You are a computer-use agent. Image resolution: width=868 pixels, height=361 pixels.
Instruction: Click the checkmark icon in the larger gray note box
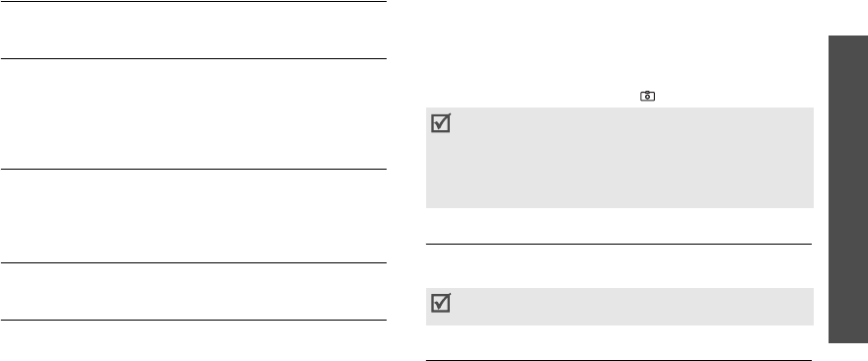tap(441, 123)
